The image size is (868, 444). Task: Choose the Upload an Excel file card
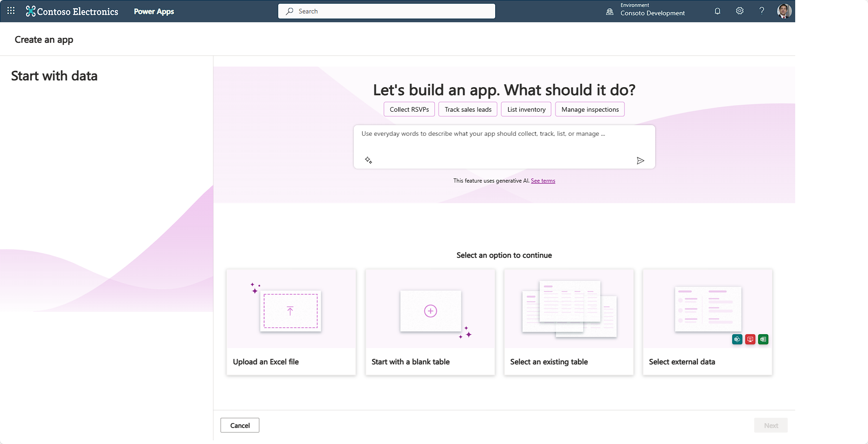click(291, 322)
